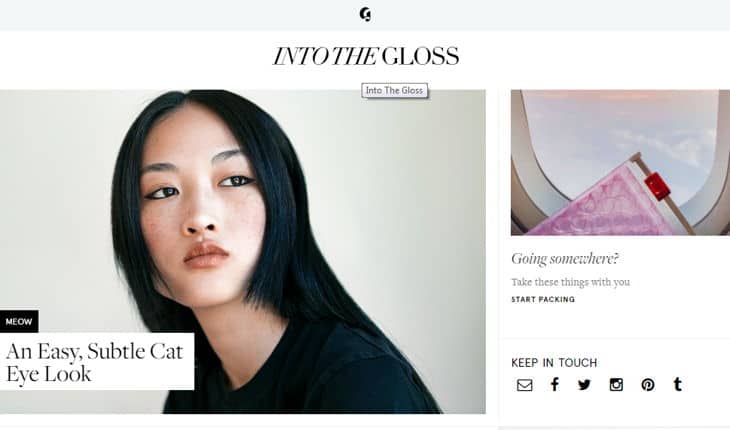730x430 pixels.
Task: Open the MEOW category tag
Action: click(x=19, y=322)
